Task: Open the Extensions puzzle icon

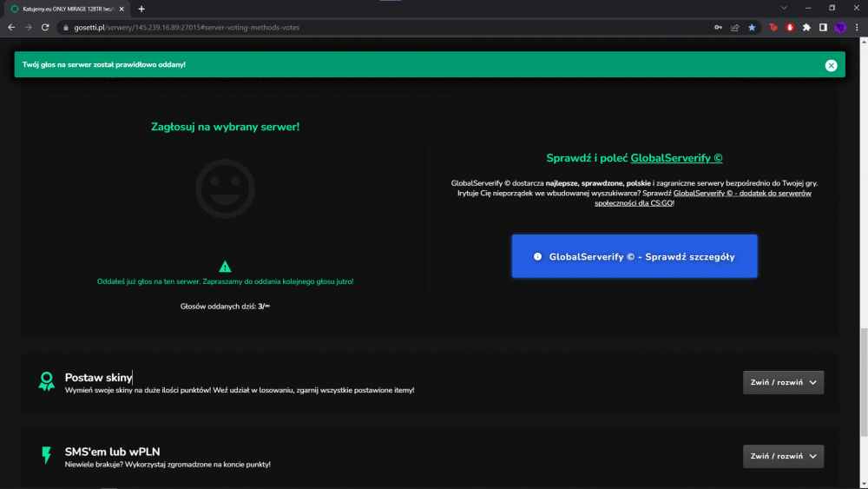Action: coord(806,27)
